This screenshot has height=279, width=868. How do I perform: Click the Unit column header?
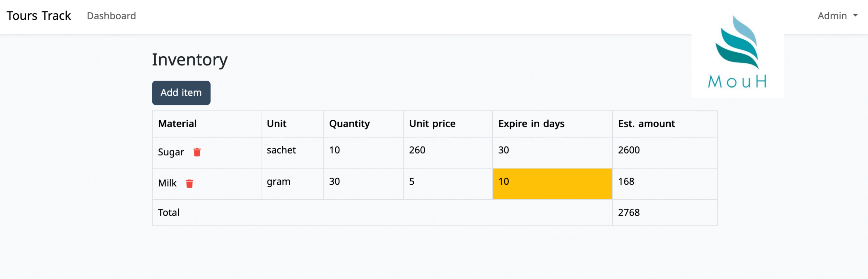tap(276, 124)
